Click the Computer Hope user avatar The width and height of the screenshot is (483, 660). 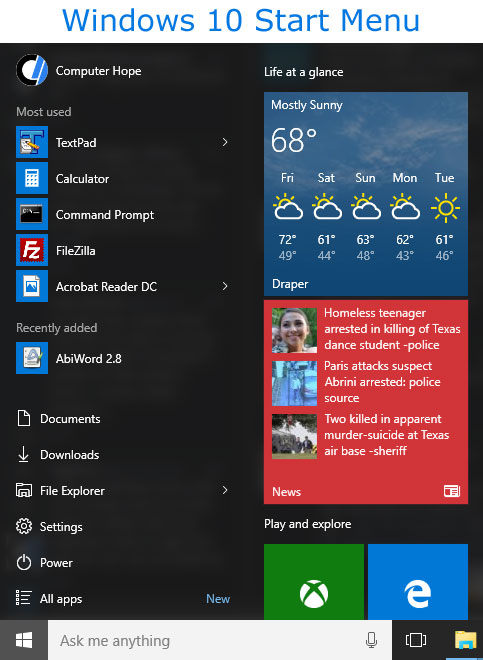point(32,70)
